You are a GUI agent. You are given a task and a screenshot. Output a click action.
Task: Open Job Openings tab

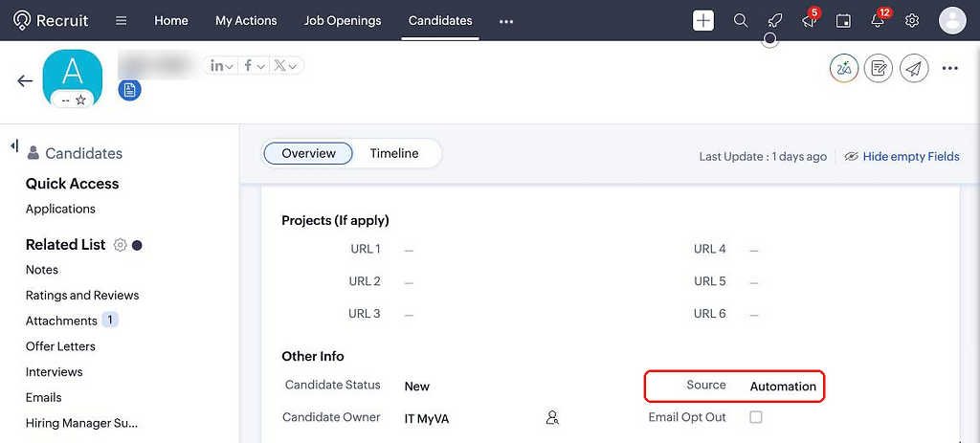click(343, 21)
